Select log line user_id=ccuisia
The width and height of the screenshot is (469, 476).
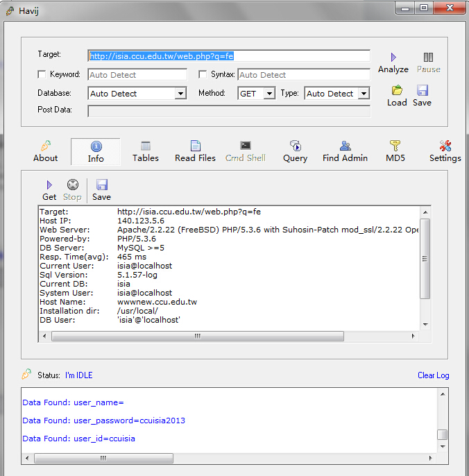(78, 439)
